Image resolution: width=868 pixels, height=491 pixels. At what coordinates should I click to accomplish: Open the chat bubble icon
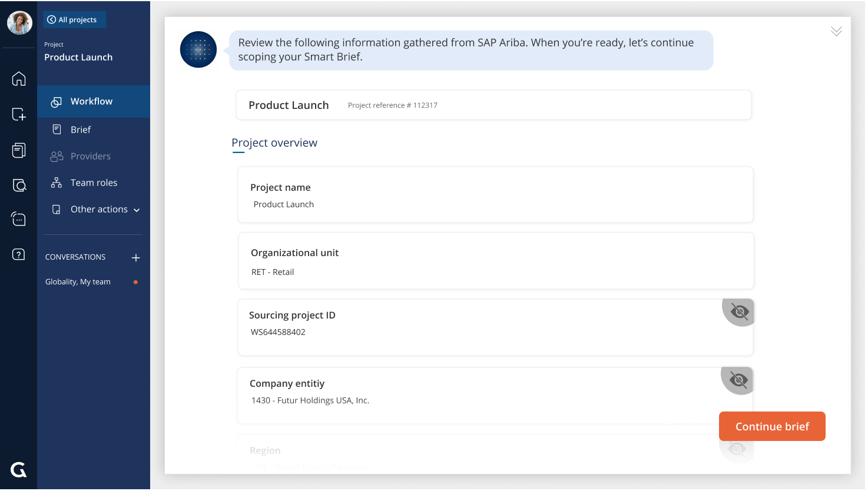(19, 218)
